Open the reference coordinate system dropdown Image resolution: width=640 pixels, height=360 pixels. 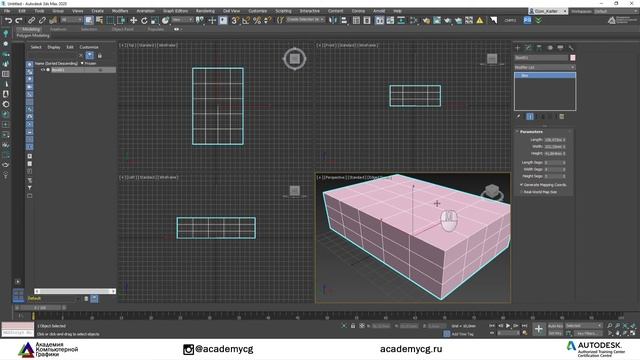point(182,20)
